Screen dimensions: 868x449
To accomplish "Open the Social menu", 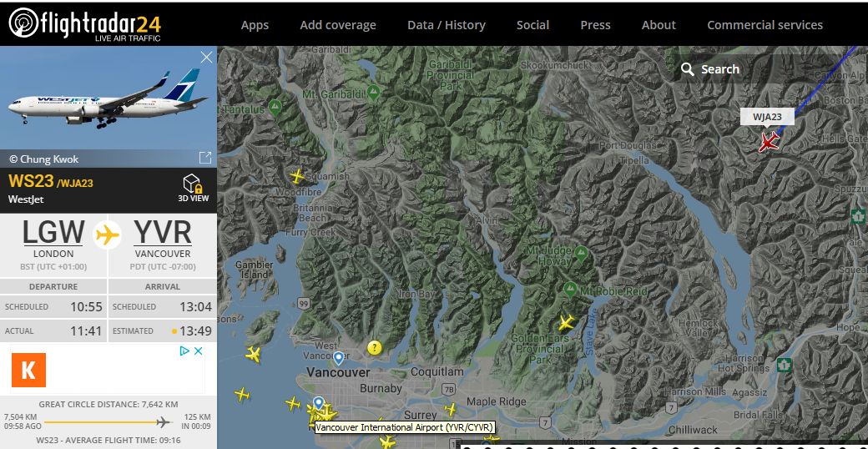I will pyautogui.click(x=532, y=25).
